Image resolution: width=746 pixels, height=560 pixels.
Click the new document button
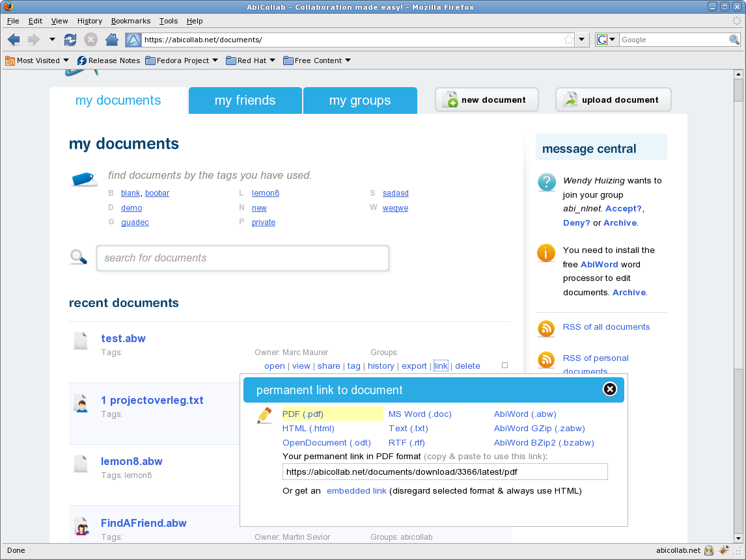click(487, 100)
